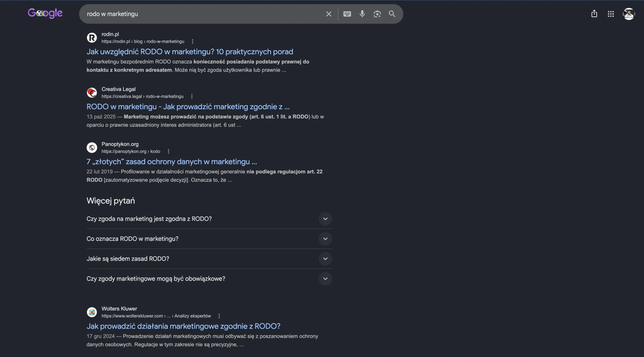The image size is (644, 357).
Task: Open more options for the Wolters Kluwer result
Action: point(219,316)
